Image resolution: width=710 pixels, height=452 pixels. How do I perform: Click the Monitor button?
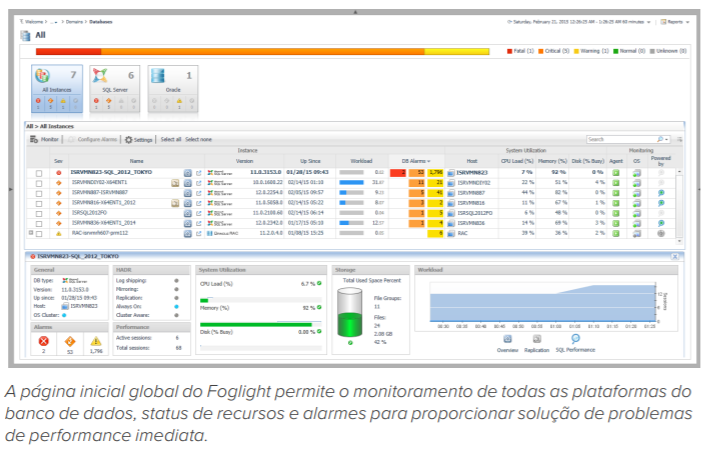pyautogui.click(x=47, y=140)
